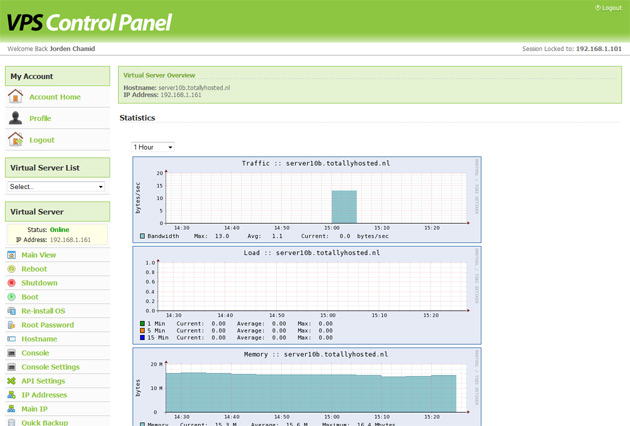The width and height of the screenshot is (630, 426).
Task: Click the Root Password icon
Action: coord(12,325)
